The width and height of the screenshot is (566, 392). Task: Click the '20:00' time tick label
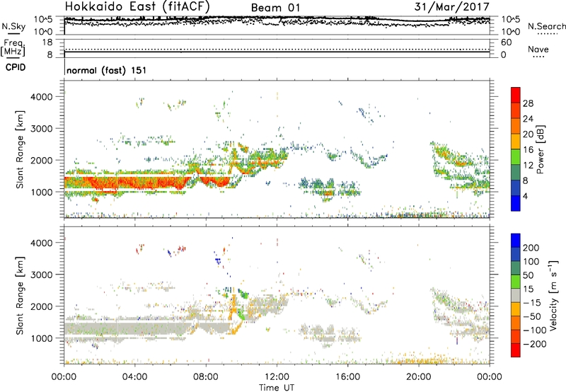pyautogui.click(x=419, y=377)
